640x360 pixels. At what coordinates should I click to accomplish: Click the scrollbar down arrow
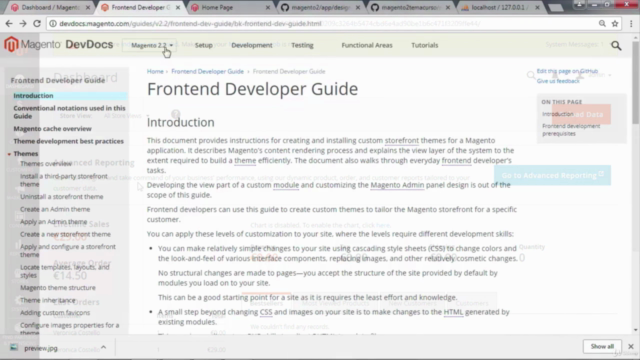tap(636, 330)
